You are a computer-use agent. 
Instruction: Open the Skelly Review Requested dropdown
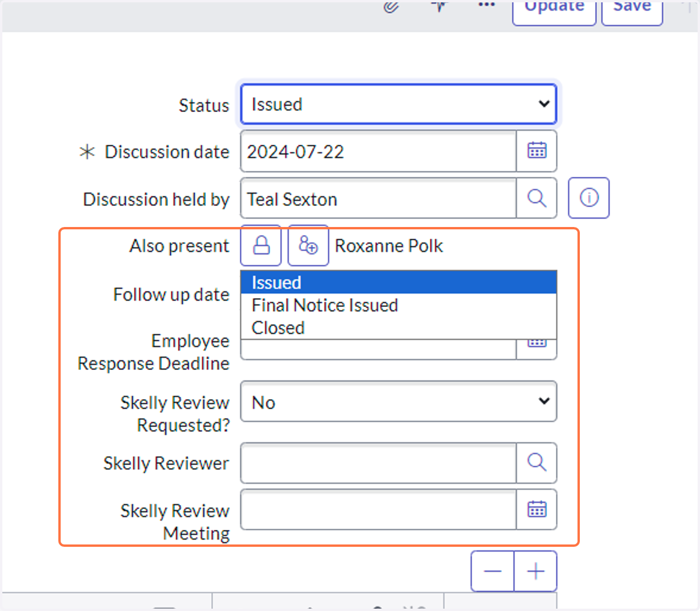(399, 401)
